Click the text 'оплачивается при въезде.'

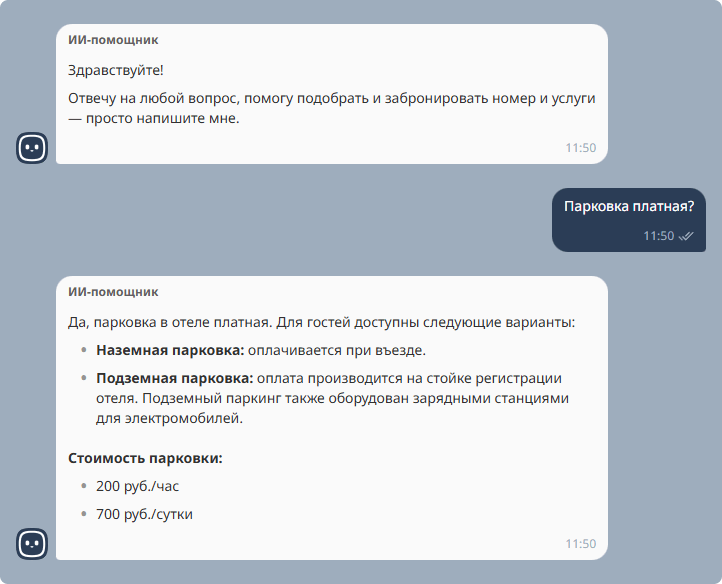pyautogui.click(x=337, y=350)
